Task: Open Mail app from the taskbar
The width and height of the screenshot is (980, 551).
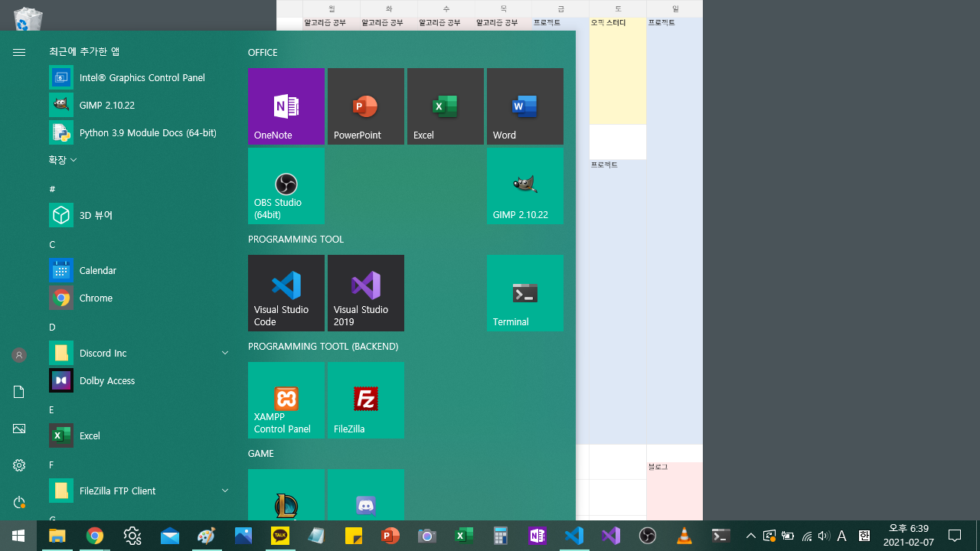Action: pyautogui.click(x=170, y=536)
